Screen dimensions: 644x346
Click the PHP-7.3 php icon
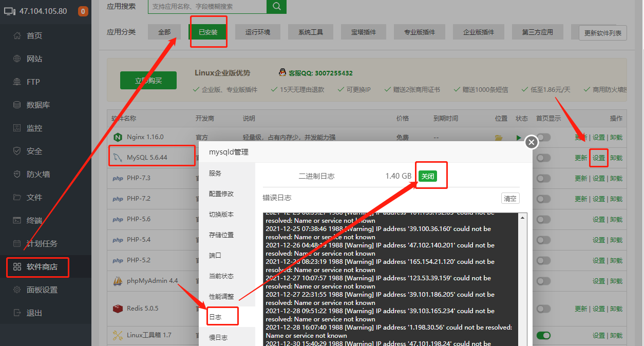(x=118, y=178)
